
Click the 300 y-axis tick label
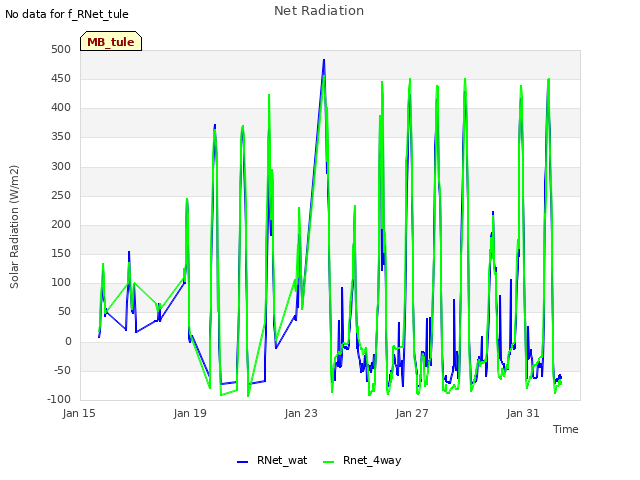[61, 167]
